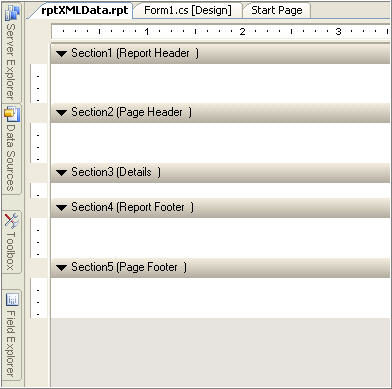Collapse Section4 Report Footer with its arrow
This screenshot has height=389, width=392.
[x=62, y=208]
